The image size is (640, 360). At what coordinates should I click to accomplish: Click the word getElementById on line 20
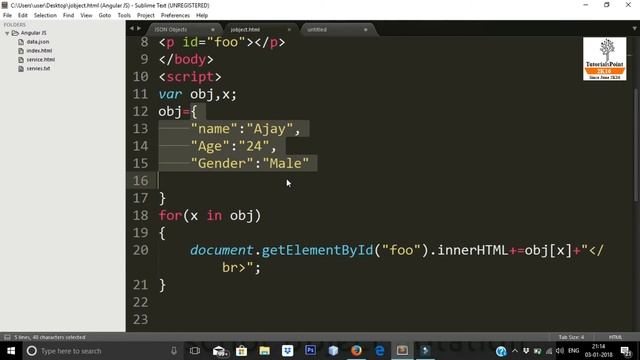[x=317, y=250]
